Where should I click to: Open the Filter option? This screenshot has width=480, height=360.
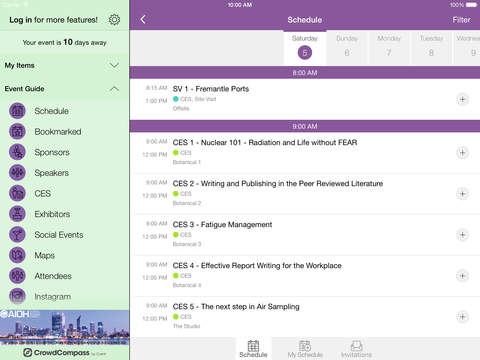coord(461,20)
